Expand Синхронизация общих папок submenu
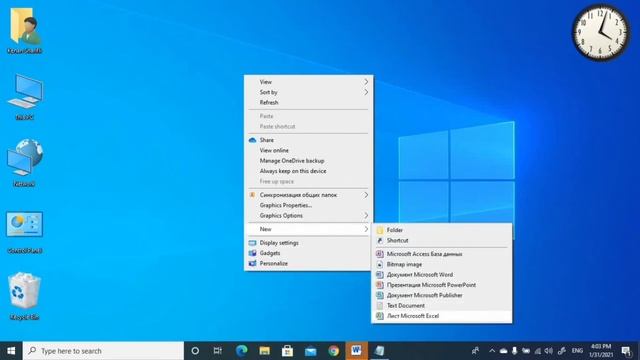 tap(308, 195)
